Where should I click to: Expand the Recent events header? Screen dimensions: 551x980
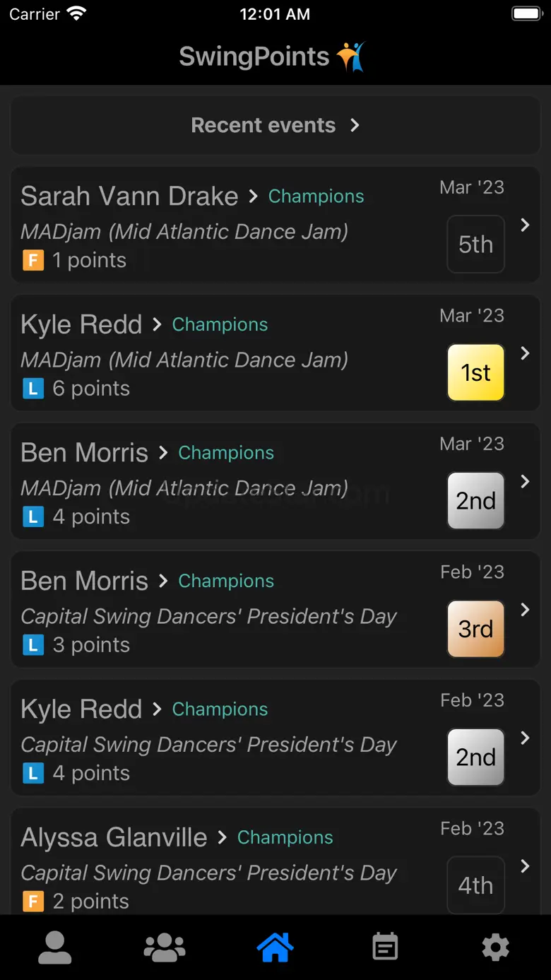tap(275, 125)
